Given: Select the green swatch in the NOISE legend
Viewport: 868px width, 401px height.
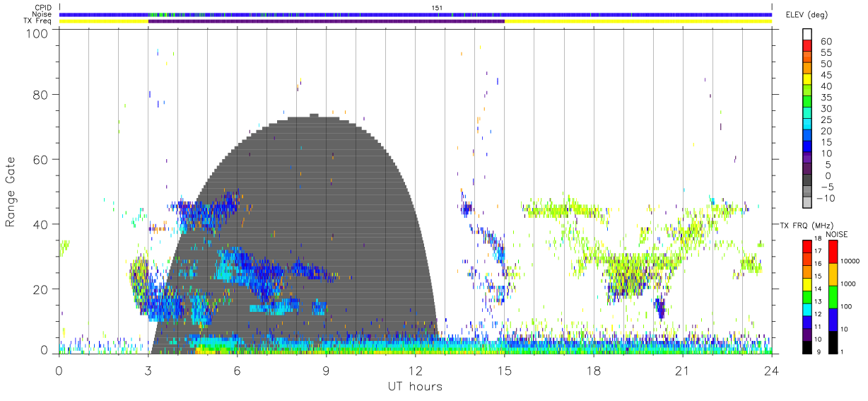Looking at the screenshot, I should [835, 296].
